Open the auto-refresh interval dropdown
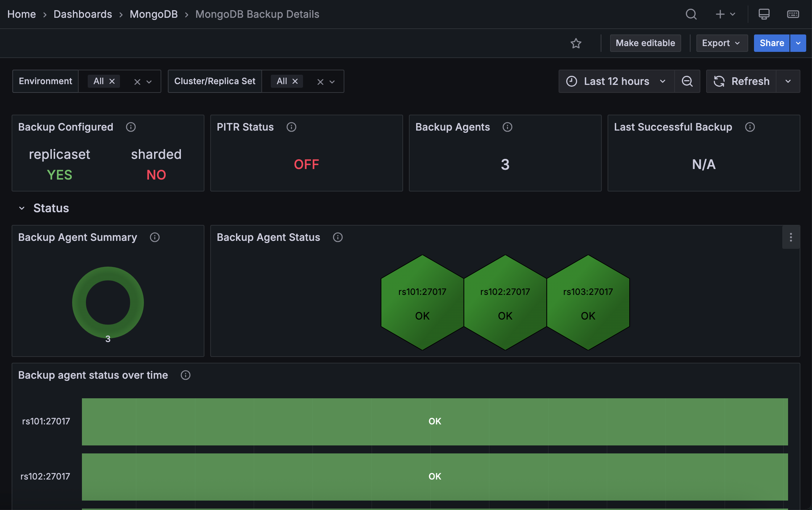 tap(788, 81)
